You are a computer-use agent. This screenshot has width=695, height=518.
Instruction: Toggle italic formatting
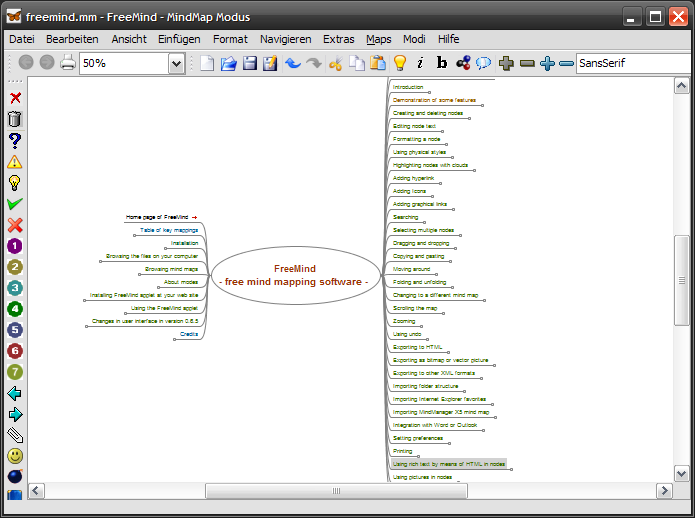(420, 63)
